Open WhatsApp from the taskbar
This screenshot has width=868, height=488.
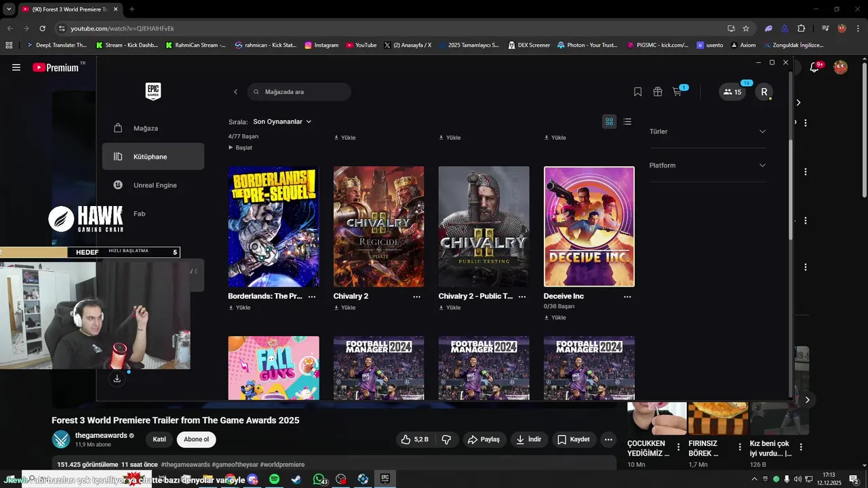(x=319, y=479)
